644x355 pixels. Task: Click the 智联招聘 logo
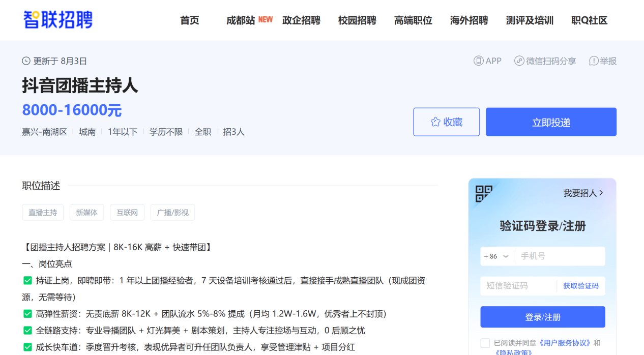click(58, 20)
